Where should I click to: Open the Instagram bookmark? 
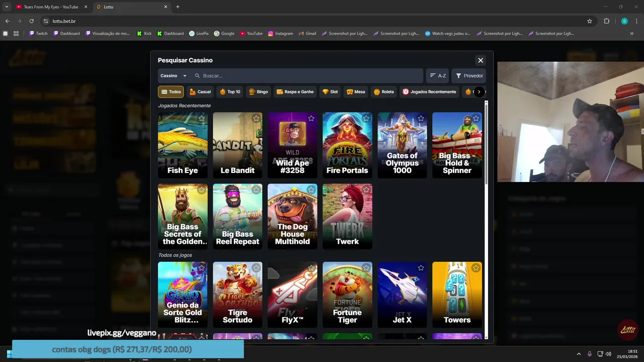(x=280, y=34)
